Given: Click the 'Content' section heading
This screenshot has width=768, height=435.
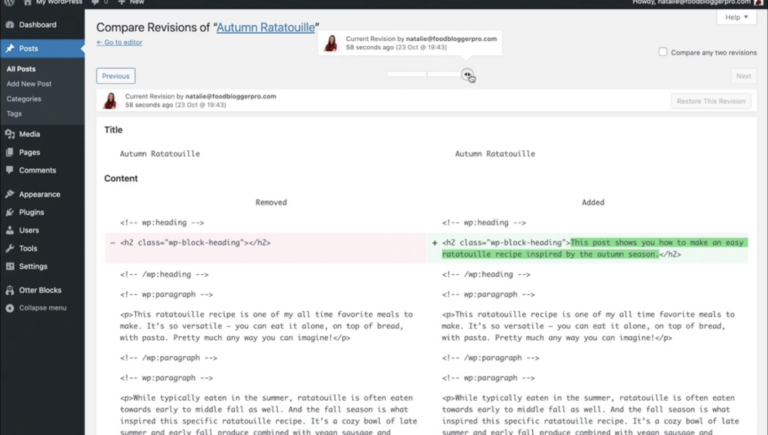Looking at the screenshot, I should [x=120, y=178].
